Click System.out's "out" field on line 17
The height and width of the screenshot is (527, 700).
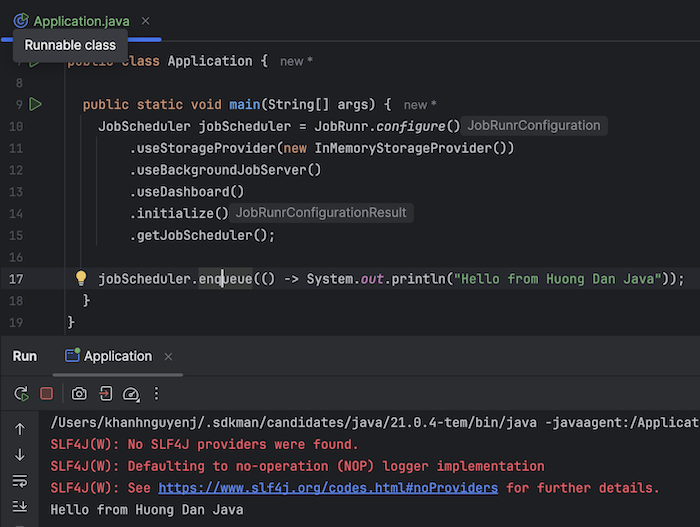tap(372, 279)
